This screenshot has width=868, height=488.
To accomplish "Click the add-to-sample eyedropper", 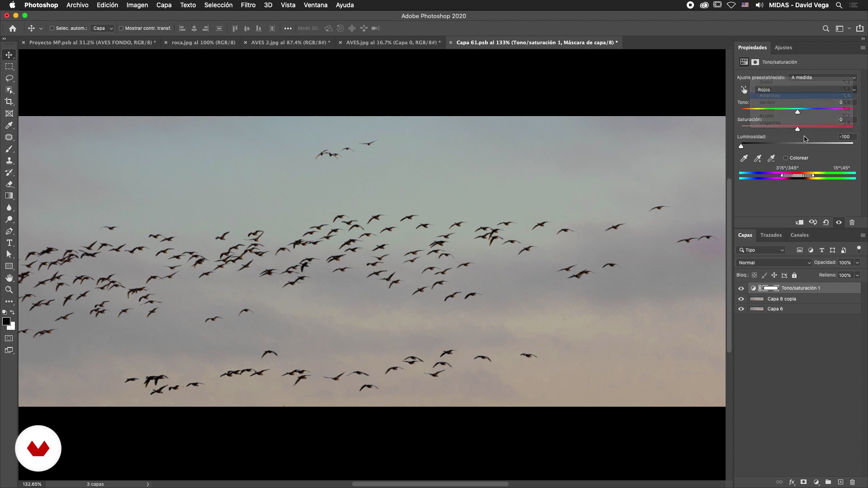I will coord(758,158).
